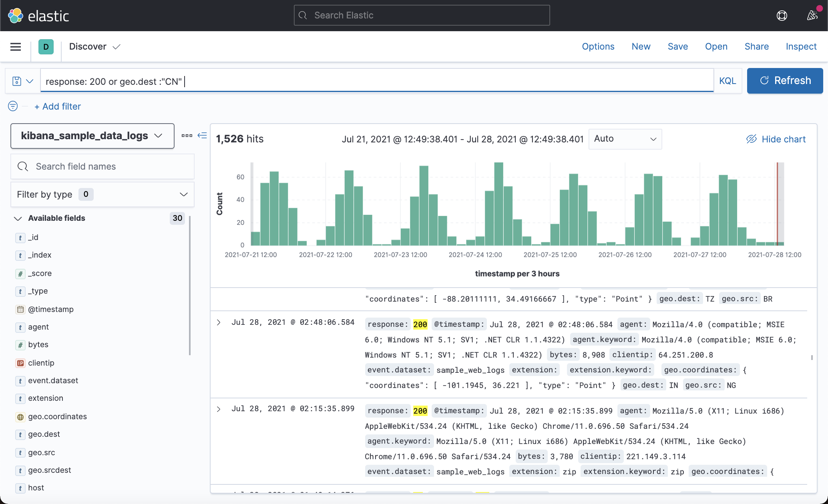828x504 pixels.
Task: Hide the histogram chart
Action: point(776,139)
